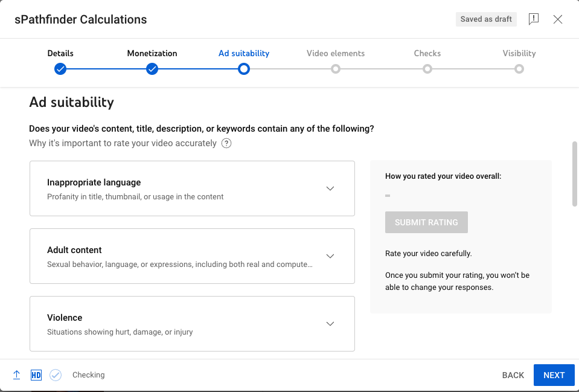The height and width of the screenshot is (392, 579).
Task: Click the help question mark icon
Action: [x=226, y=143]
